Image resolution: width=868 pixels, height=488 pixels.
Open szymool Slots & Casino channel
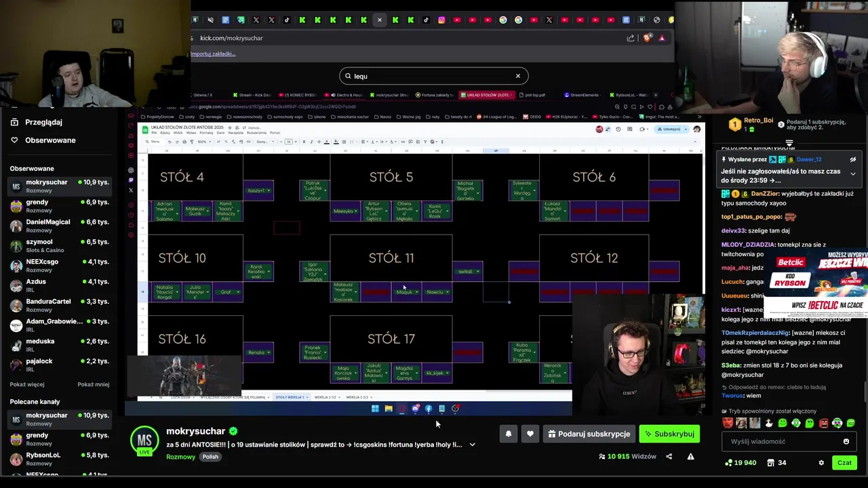tap(60, 245)
